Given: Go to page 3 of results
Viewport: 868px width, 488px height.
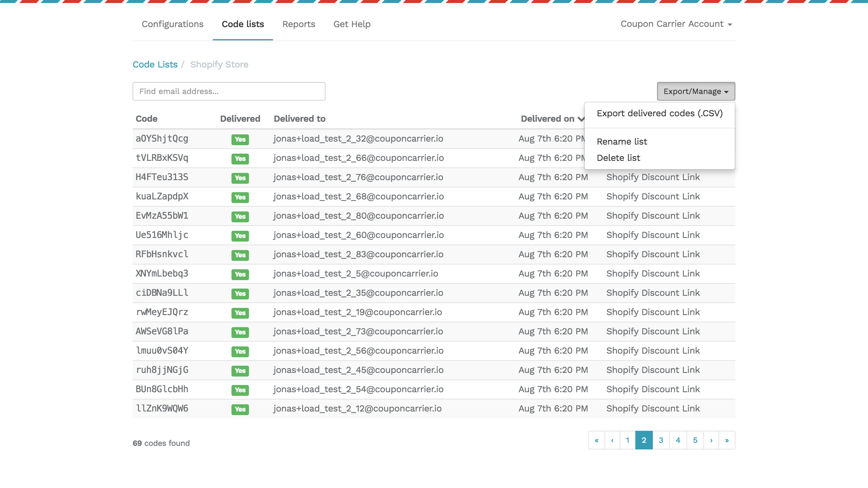Looking at the screenshot, I should [661, 440].
